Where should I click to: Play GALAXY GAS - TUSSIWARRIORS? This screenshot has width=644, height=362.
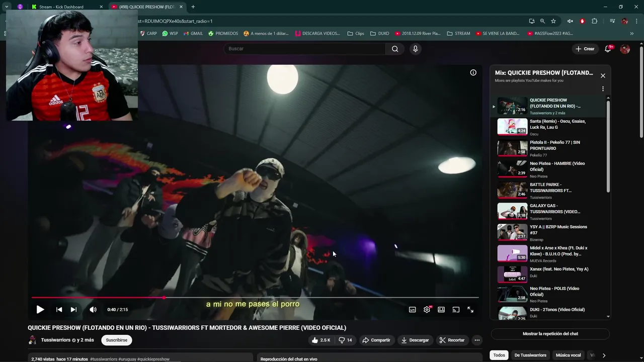tap(548, 212)
